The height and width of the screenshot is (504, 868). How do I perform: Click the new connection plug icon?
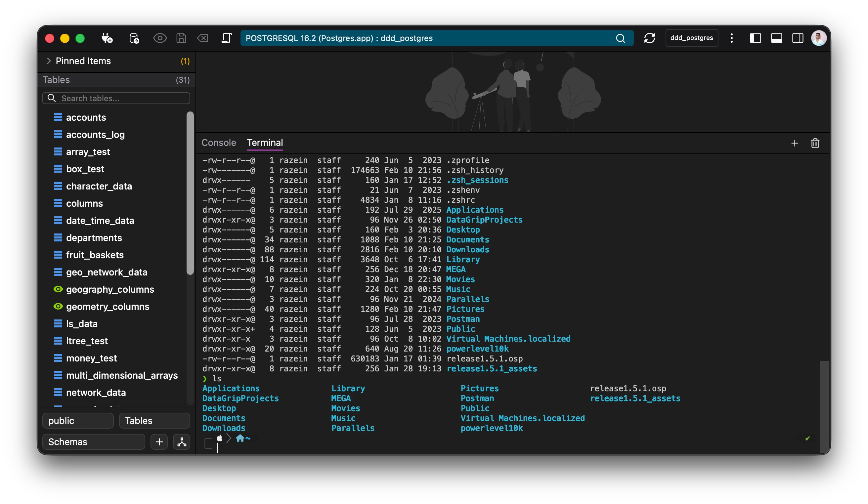107,38
